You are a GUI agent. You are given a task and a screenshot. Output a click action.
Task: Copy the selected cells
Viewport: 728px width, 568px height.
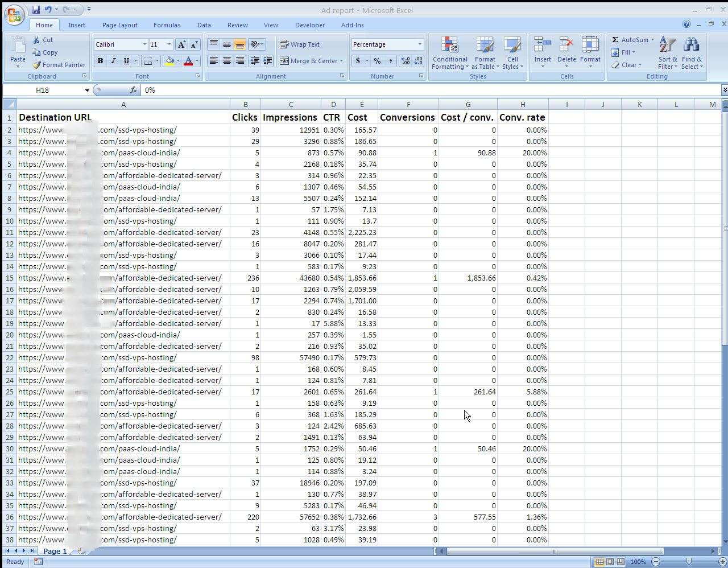point(45,52)
